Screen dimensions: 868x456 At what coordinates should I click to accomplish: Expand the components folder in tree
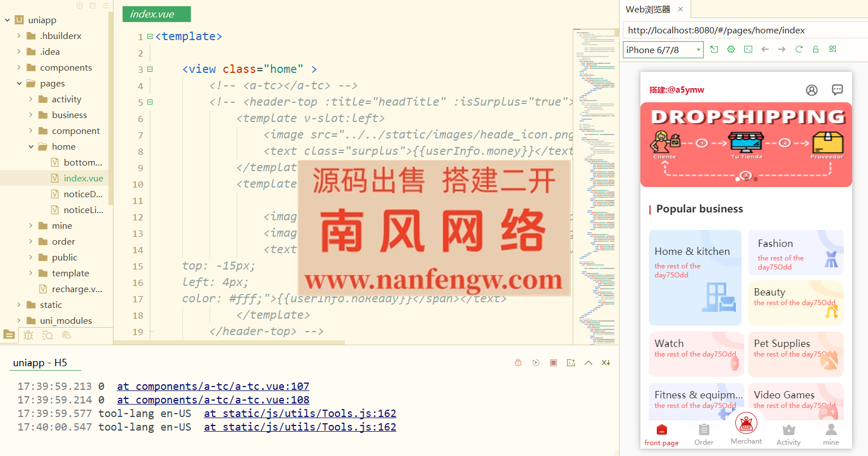[19, 67]
